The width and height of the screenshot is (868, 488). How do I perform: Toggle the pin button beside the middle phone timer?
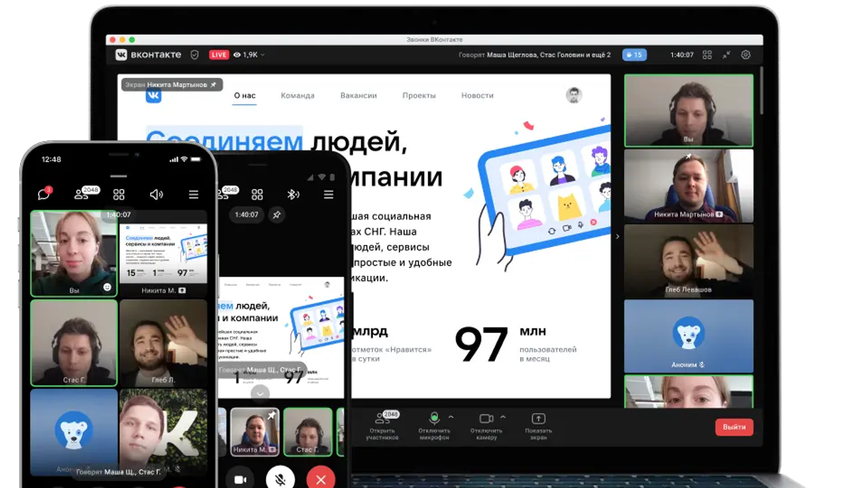pos(277,215)
